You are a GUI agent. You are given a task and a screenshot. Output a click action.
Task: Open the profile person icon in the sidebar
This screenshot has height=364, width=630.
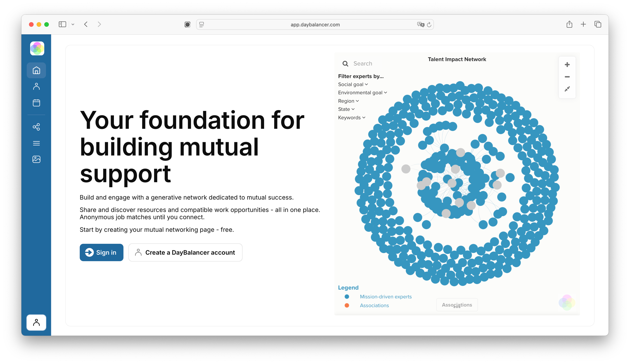pyautogui.click(x=36, y=86)
